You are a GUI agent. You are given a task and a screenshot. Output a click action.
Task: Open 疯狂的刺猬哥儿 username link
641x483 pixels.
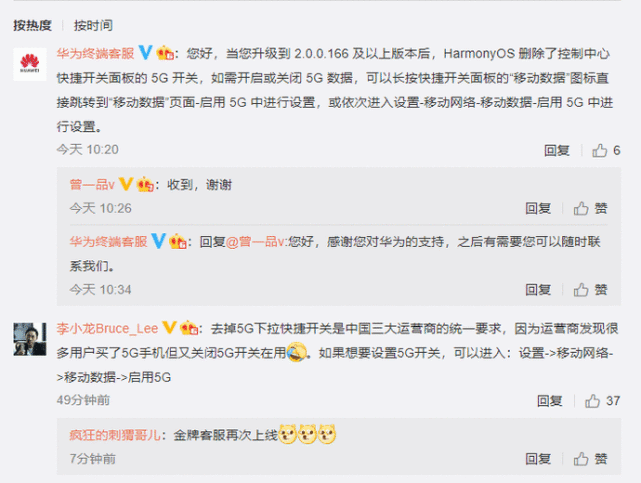pyautogui.click(x=115, y=435)
